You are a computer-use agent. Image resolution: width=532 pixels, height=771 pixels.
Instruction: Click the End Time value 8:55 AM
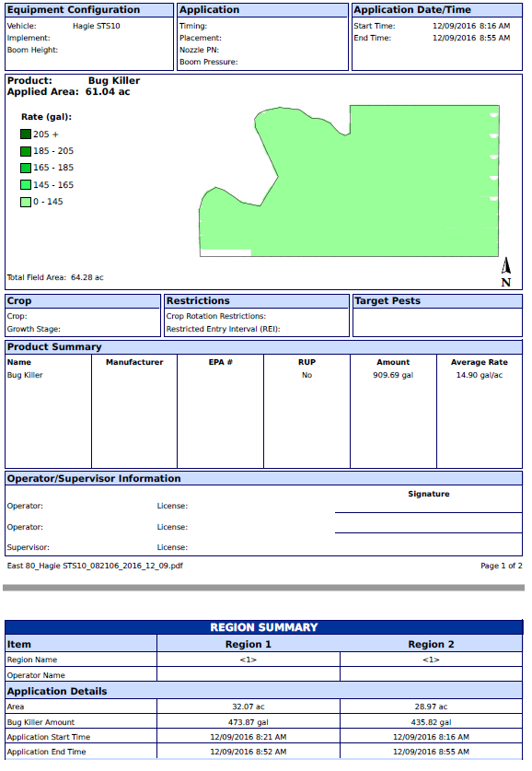pos(471,38)
